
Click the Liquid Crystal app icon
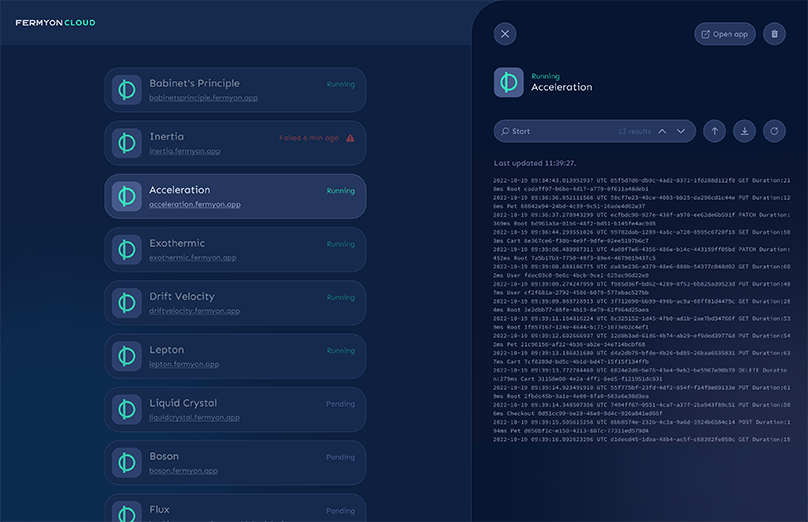point(127,410)
